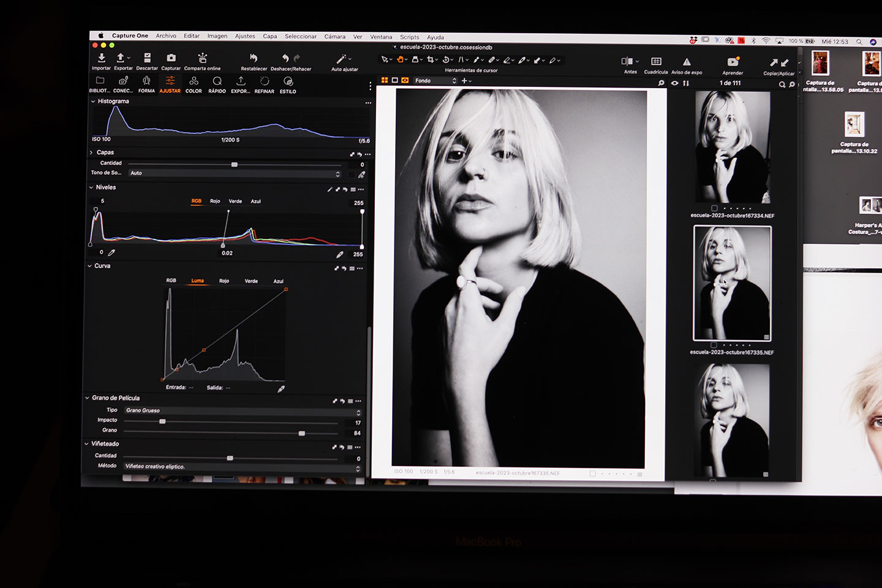Toggle the eye icon above the browser

674,83
